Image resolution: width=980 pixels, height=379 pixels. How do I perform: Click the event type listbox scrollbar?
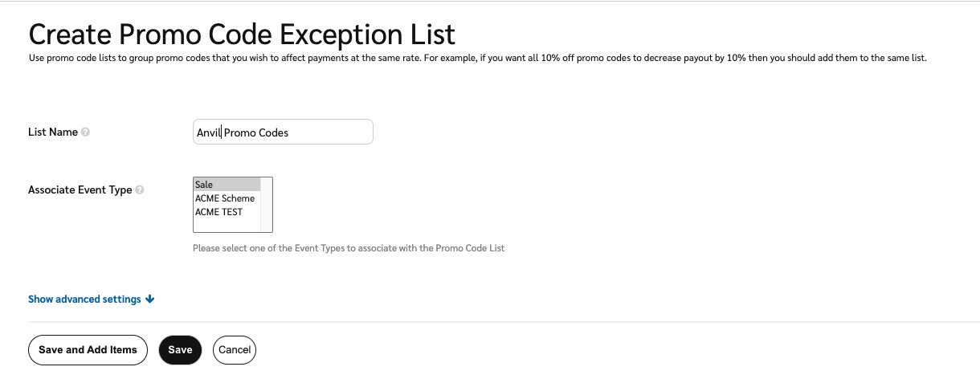coord(267,205)
